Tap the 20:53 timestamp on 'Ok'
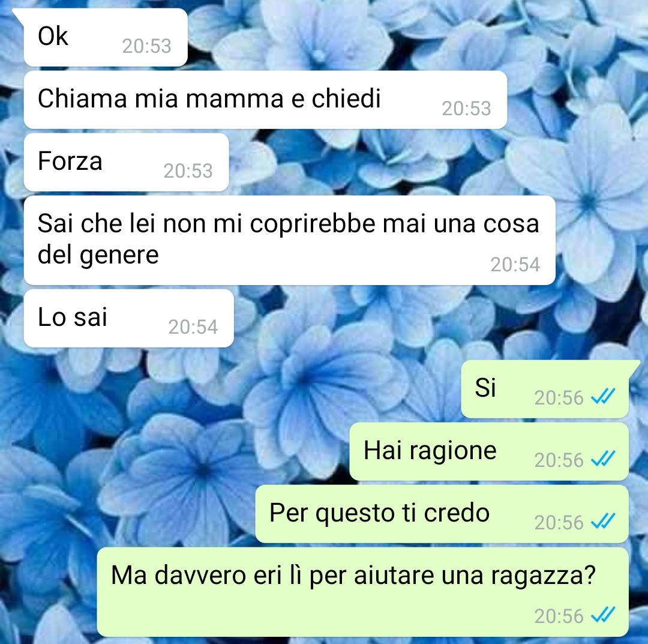Viewport: 648px width, 644px height. pos(147,46)
